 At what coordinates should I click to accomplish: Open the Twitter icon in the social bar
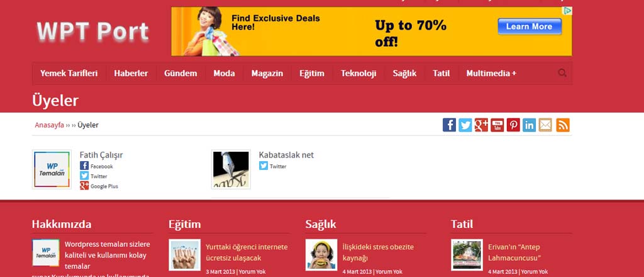tap(465, 125)
